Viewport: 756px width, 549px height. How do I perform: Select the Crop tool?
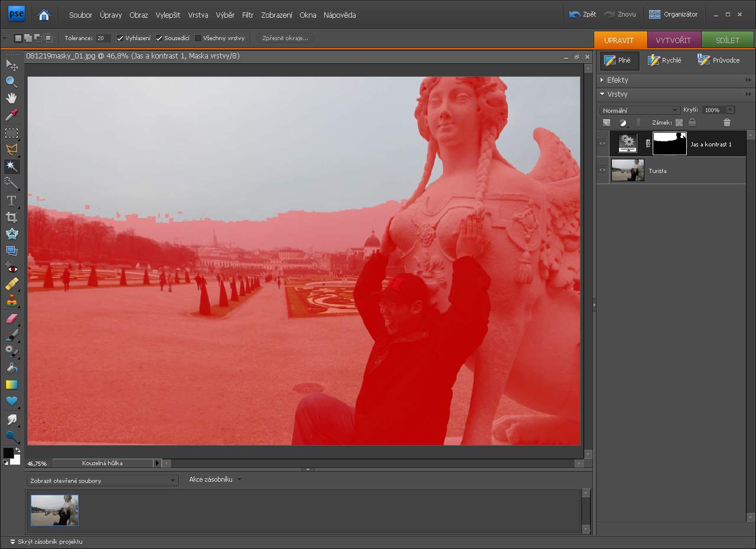[x=11, y=217]
